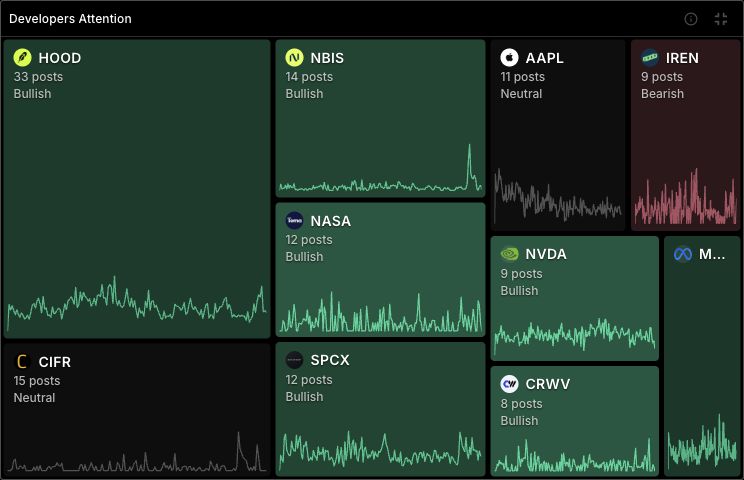
Task: Select the HOOD ticker label
Action: tap(60, 58)
